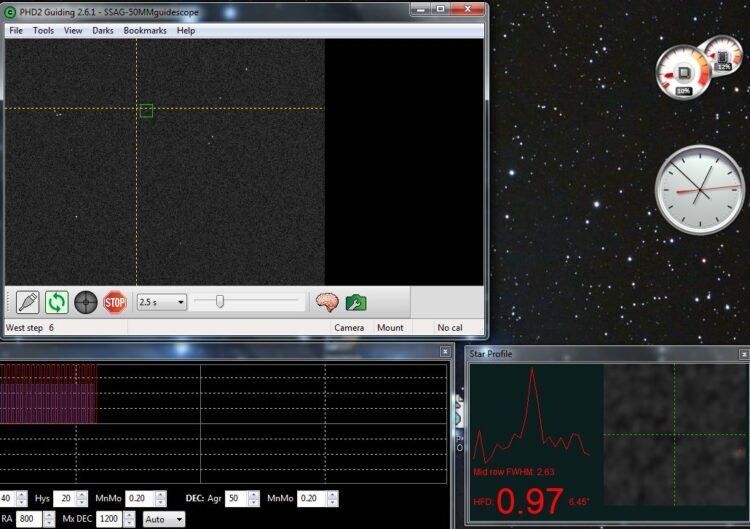Screen dimensions: 750x529
Task: Click the West step 6 status text
Action: pyautogui.click(x=30, y=328)
